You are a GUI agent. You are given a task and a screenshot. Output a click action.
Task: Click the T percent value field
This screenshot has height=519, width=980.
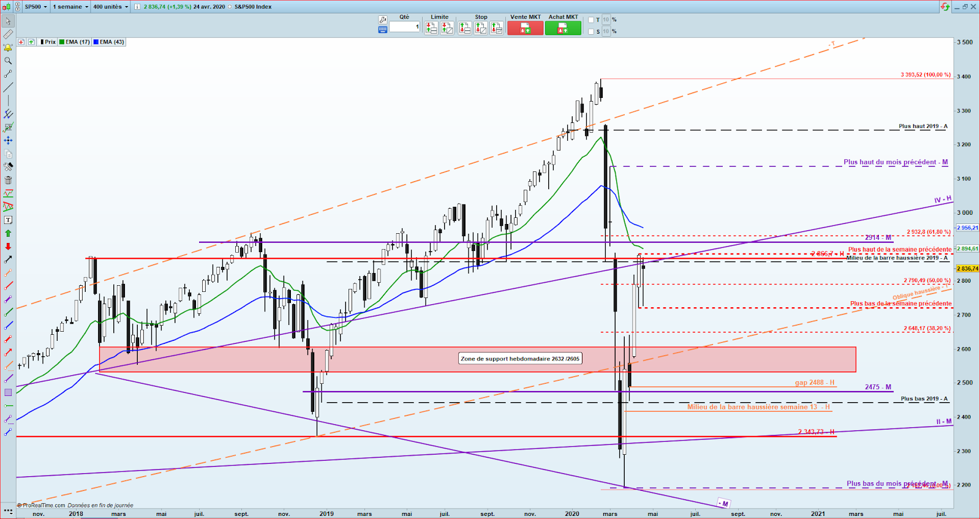pos(606,20)
